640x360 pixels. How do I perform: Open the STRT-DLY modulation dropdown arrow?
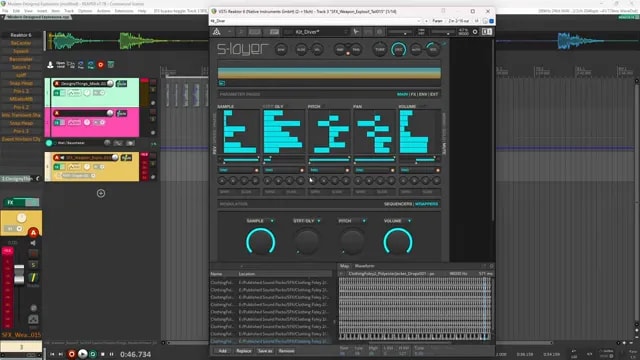(x=319, y=221)
